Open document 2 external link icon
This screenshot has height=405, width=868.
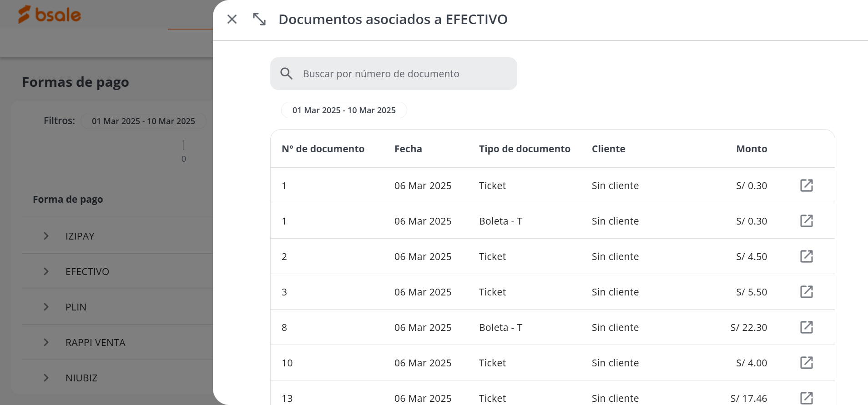[807, 256]
